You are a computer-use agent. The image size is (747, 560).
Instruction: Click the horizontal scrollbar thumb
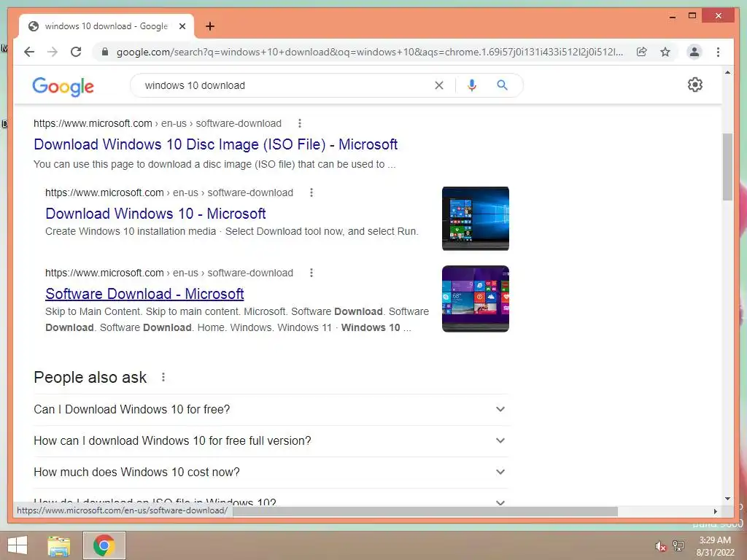coord(425,511)
